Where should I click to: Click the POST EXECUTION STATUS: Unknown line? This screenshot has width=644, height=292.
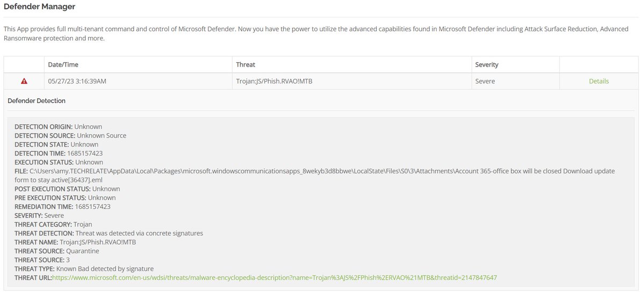click(x=67, y=188)
